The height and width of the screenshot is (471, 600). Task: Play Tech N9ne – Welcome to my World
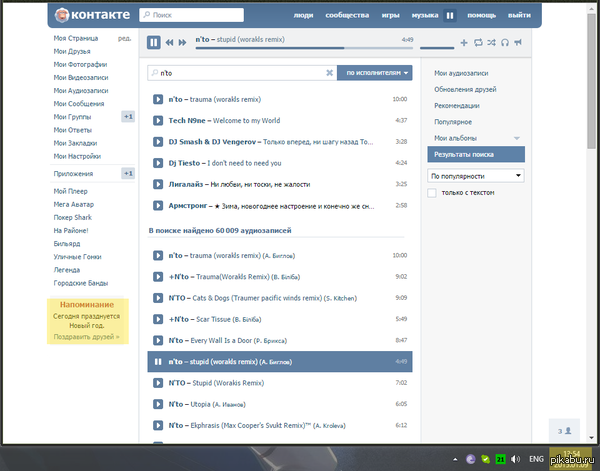[x=158, y=120]
